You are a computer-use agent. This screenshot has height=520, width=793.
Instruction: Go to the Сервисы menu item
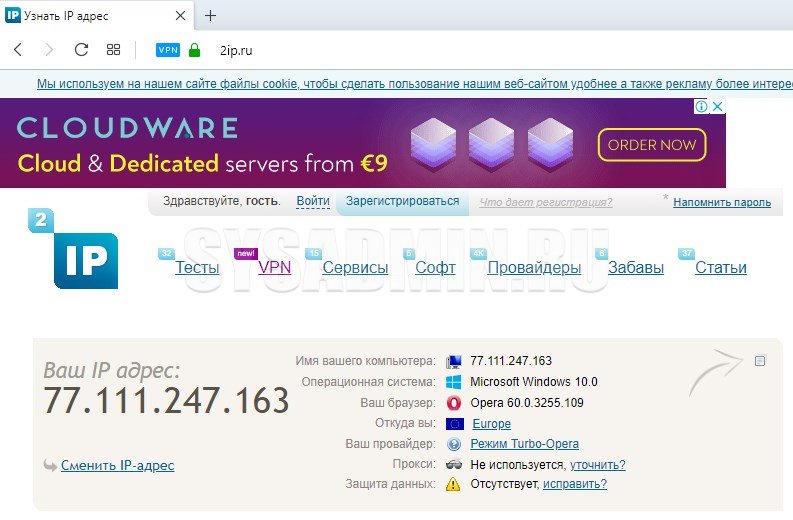point(355,267)
